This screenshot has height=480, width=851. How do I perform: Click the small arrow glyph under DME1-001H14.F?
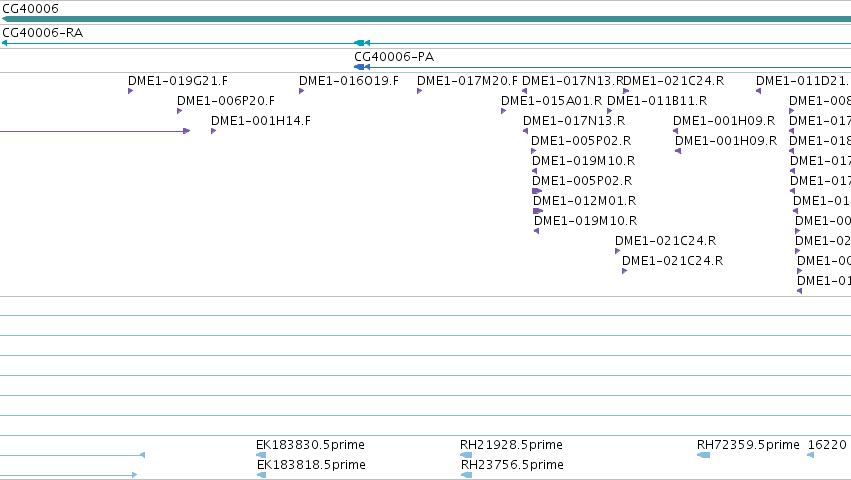click(213, 131)
